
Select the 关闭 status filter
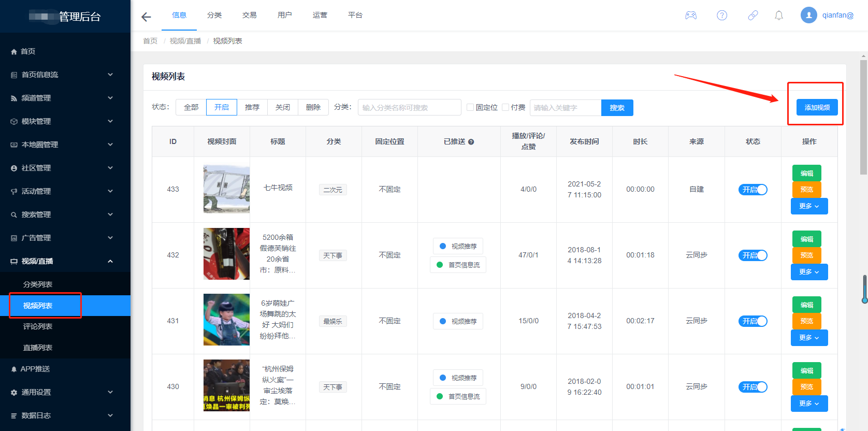point(283,107)
